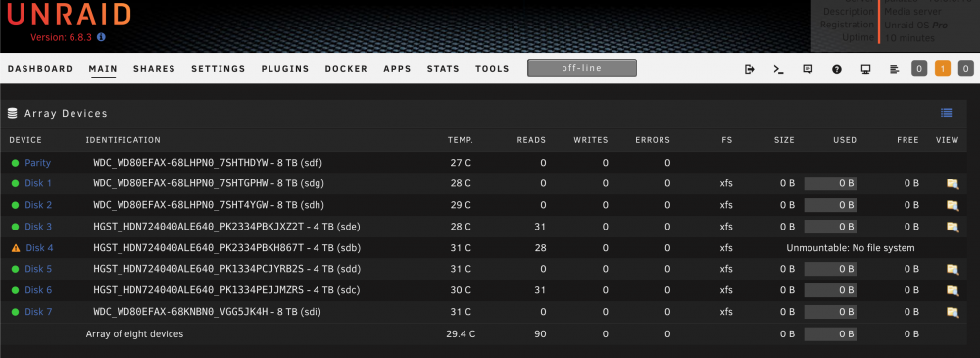Screen dimensions: 980x358
Task: Click 'Array of eight devices' text
Action: point(134,334)
